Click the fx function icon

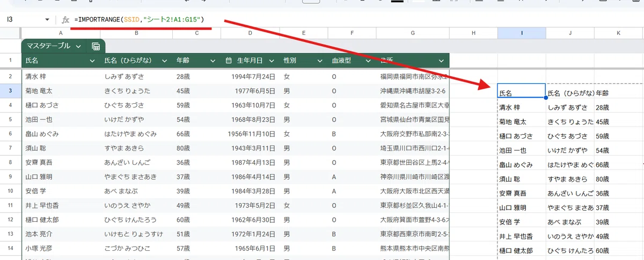[x=65, y=19]
